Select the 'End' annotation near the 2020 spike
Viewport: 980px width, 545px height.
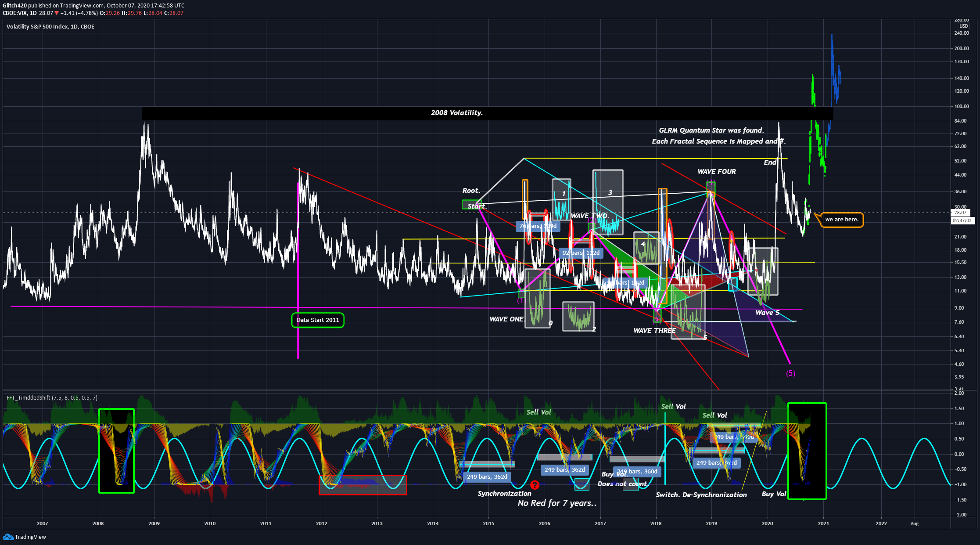tap(770, 162)
